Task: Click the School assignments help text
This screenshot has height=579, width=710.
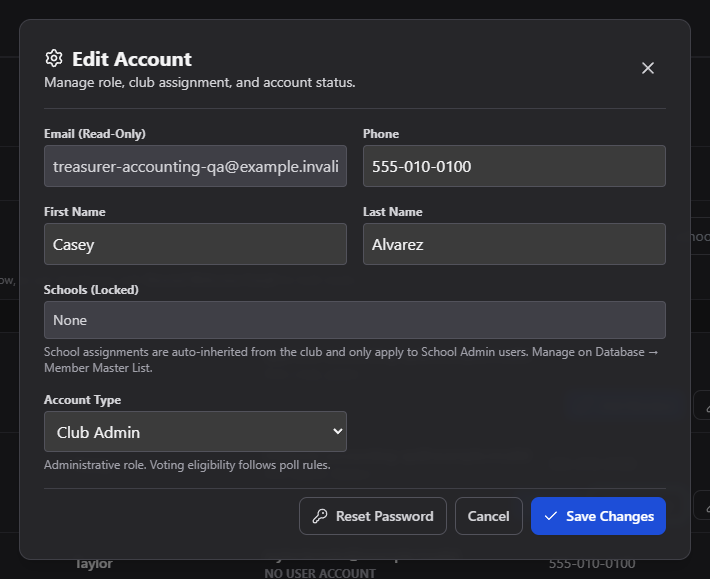Action: click(351, 360)
